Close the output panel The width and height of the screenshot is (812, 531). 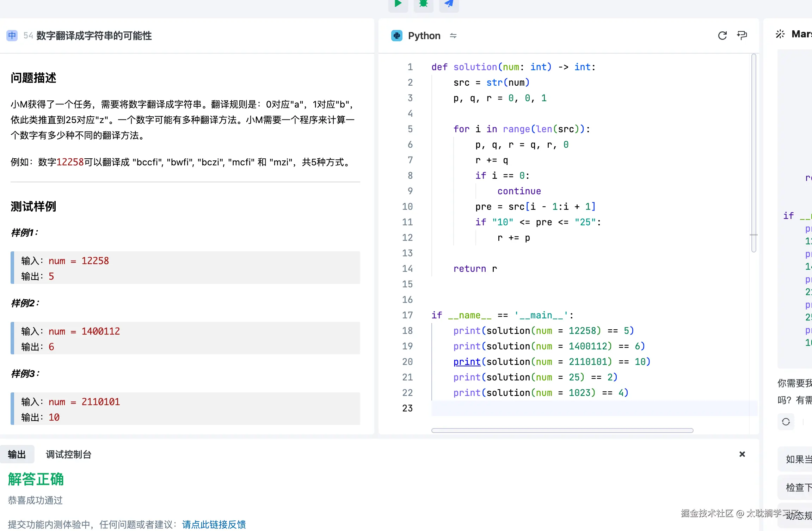(x=742, y=454)
